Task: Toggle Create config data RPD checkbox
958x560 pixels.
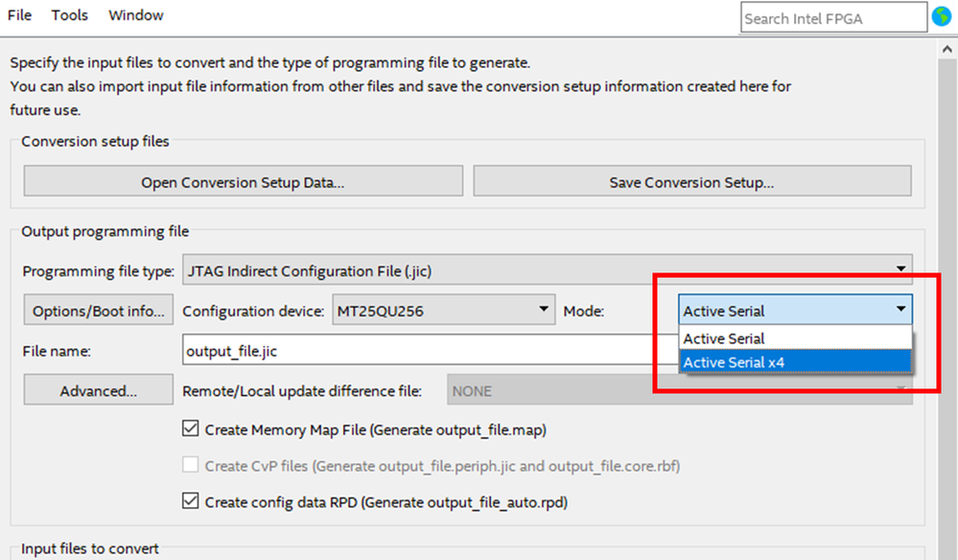Action: coord(190,502)
